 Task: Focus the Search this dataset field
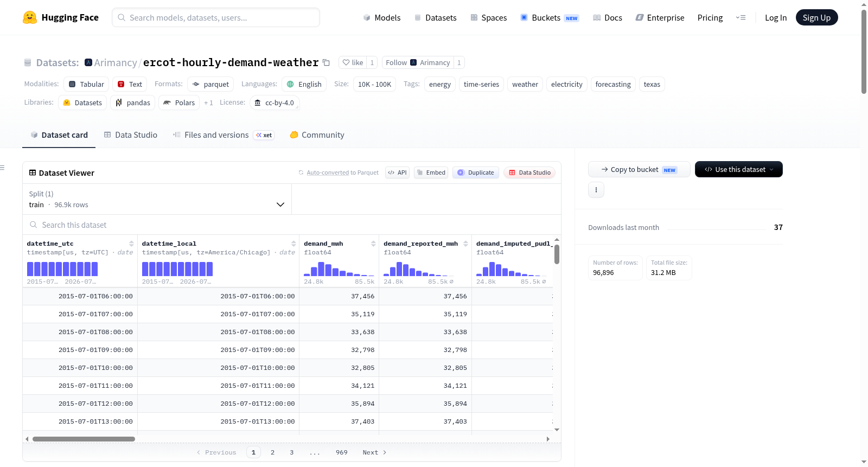(292, 225)
